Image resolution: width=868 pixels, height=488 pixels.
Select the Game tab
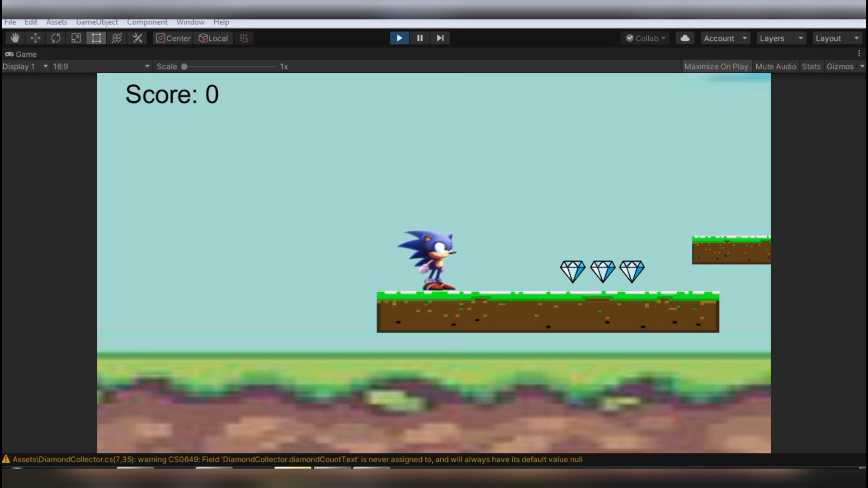(x=21, y=54)
